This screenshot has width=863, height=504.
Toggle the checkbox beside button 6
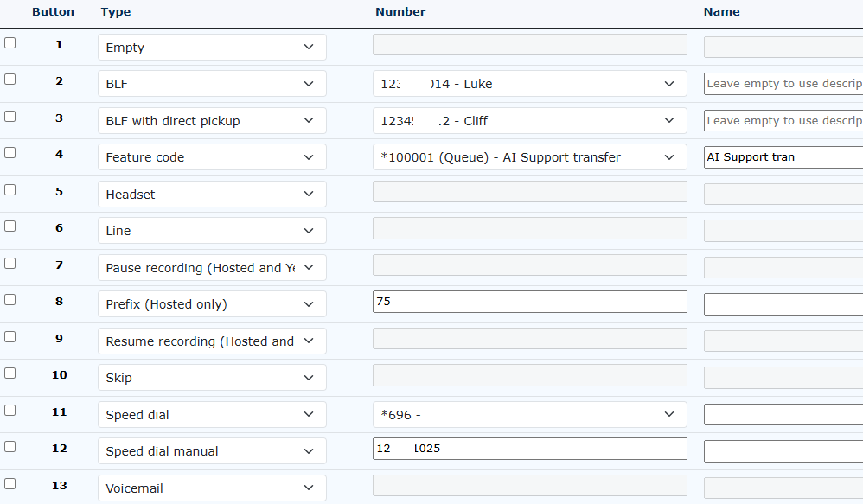pos(10,226)
